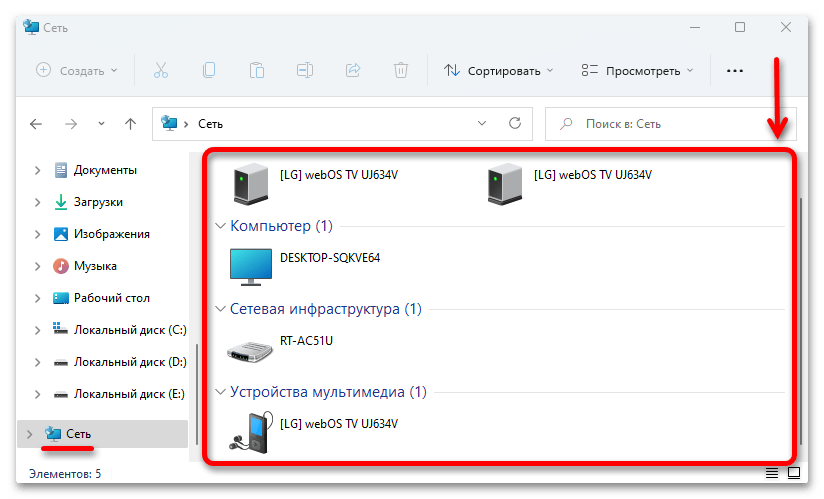824x499 pixels.
Task: Select the second [LG] webOS TV server icon
Action: tap(504, 183)
